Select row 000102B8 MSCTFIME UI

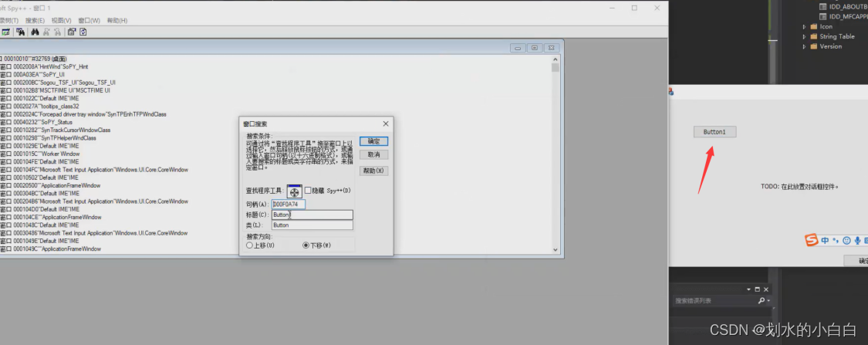pyautogui.click(x=55, y=90)
